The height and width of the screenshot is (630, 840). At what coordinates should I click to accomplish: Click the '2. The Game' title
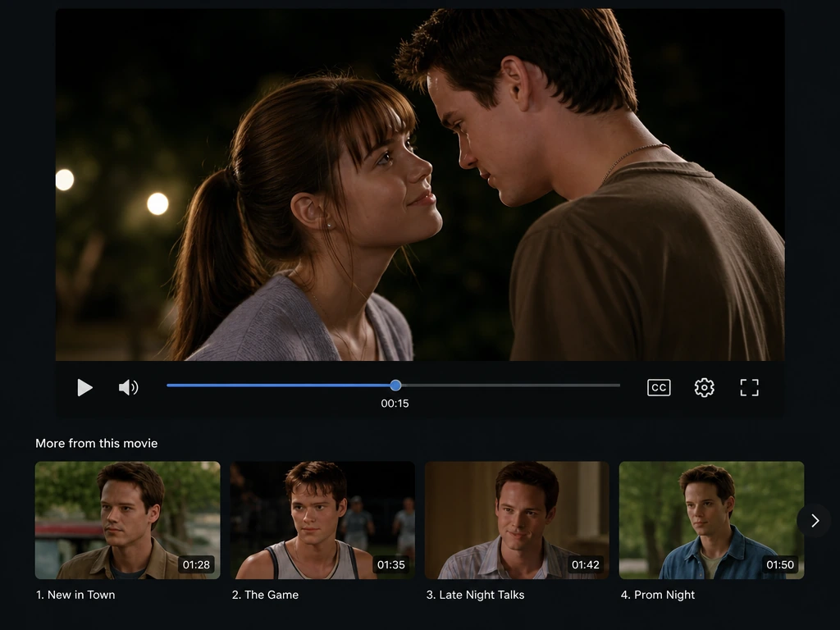click(x=265, y=595)
